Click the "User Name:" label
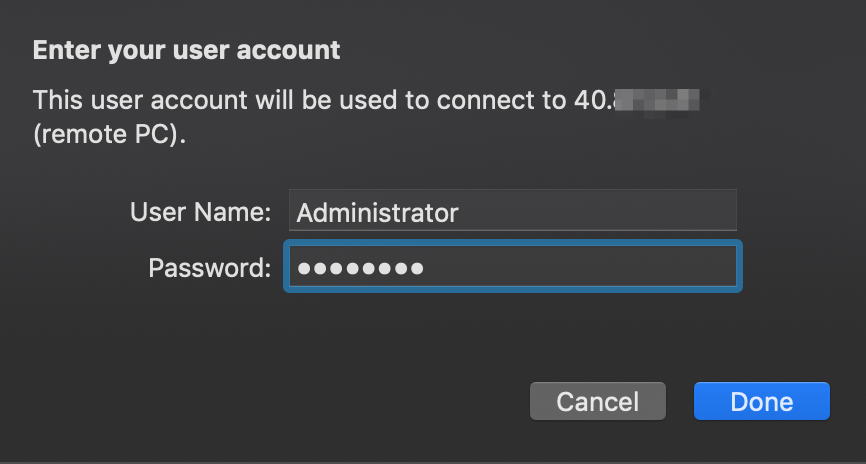Viewport: 866px width, 464px height. (200, 212)
